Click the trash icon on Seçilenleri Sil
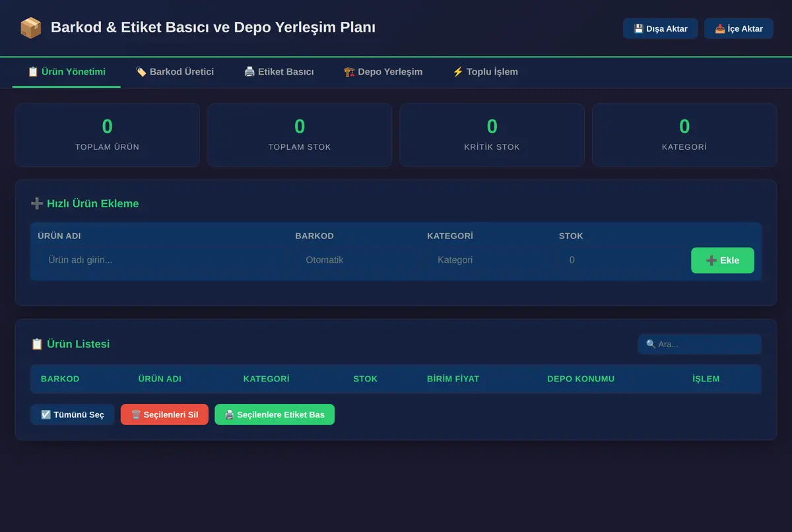792x532 pixels. tap(136, 415)
